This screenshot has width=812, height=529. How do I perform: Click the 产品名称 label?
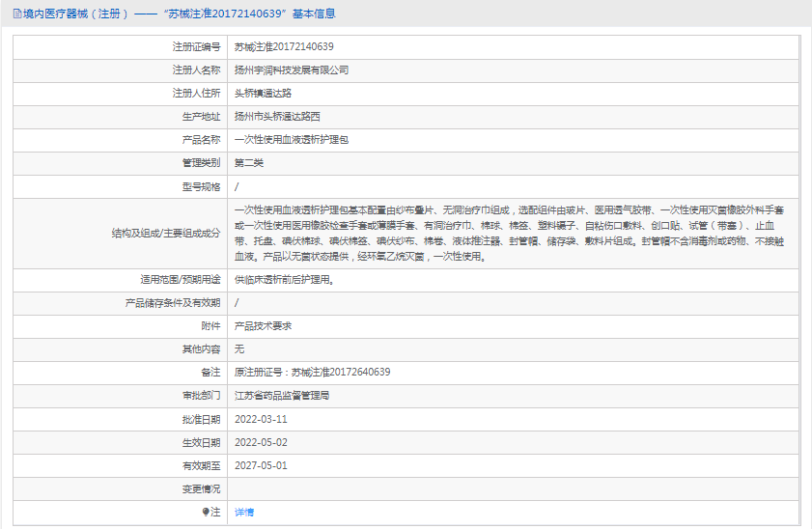201,140
